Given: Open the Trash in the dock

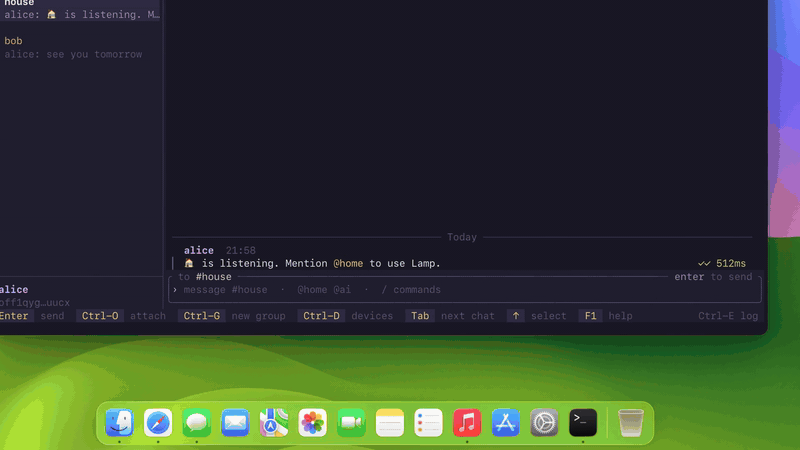Looking at the screenshot, I should [x=631, y=422].
